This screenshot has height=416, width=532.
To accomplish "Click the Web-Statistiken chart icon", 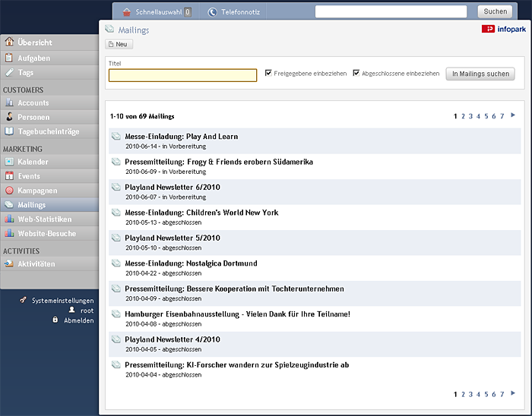I will point(9,219).
